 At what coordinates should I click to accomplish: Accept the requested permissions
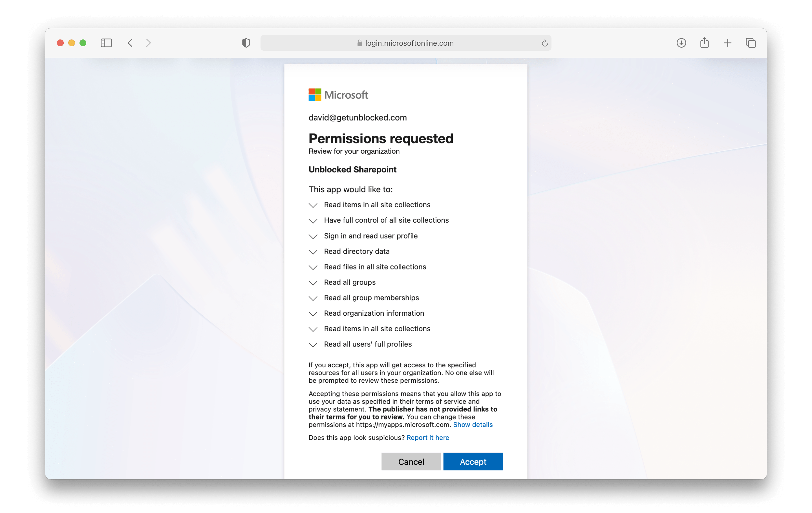coord(473,461)
